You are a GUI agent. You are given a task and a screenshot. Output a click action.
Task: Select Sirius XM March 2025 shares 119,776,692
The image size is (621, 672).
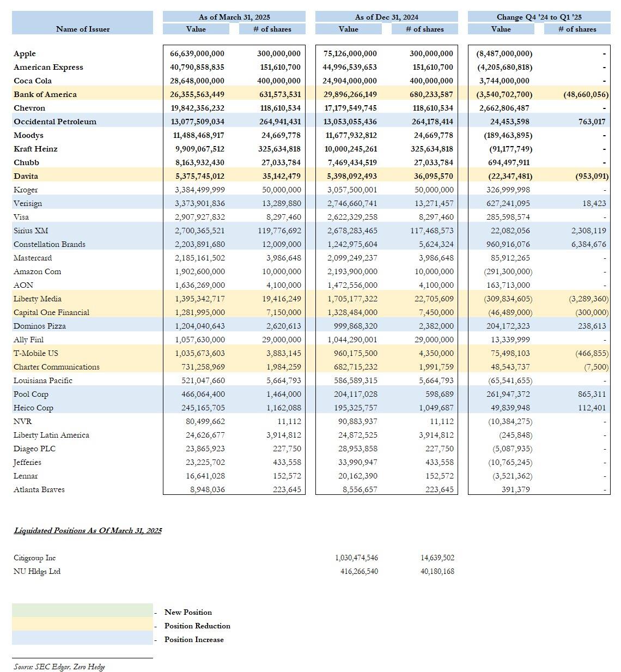point(279,231)
